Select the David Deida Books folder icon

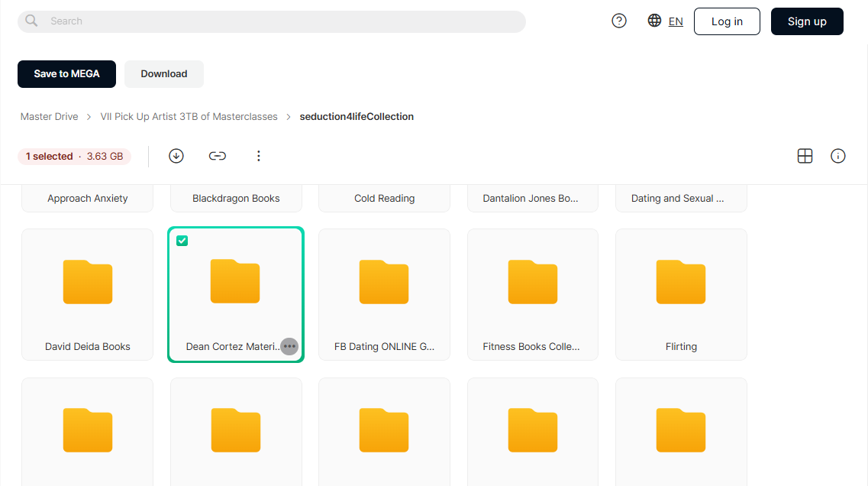point(88,282)
